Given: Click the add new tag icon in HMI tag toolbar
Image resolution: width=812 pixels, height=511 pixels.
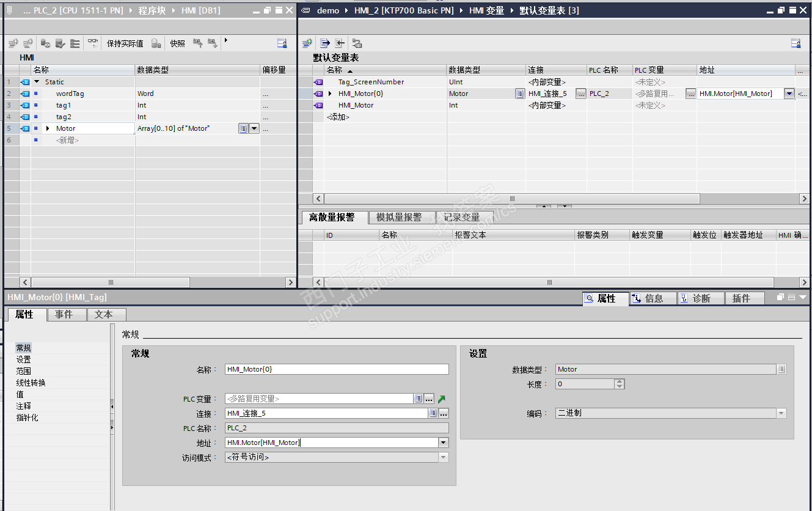Looking at the screenshot, I should (307, 43).
